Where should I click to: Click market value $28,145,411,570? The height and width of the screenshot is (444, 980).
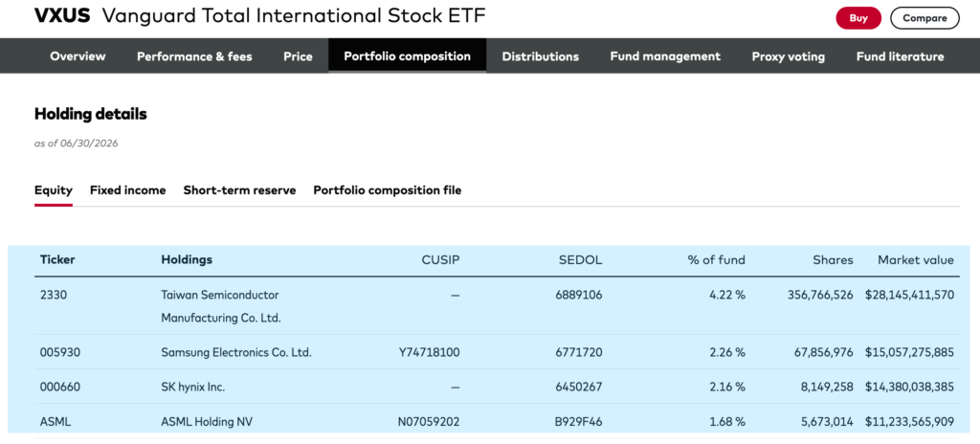[909, 295]
